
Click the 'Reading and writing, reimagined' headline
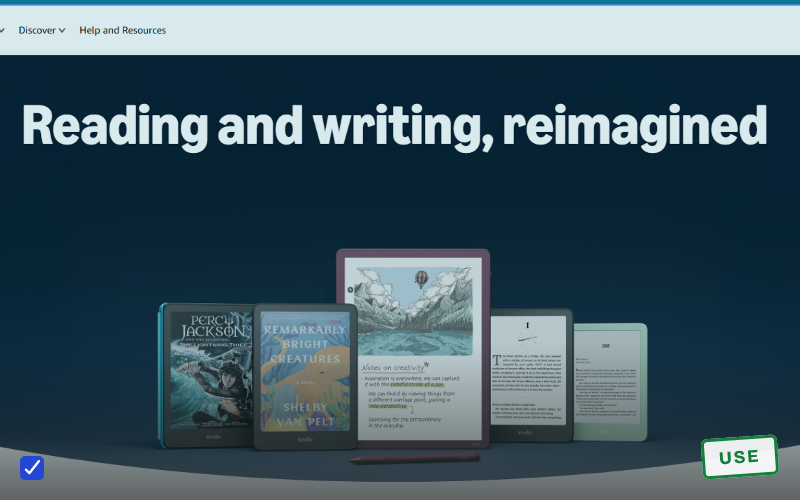pyautogui.click(x=394, y=126)
